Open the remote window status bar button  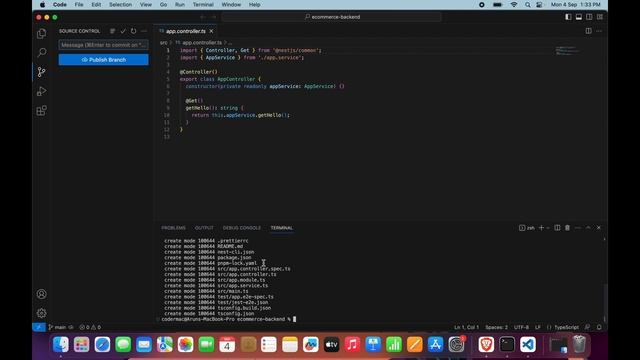click(x=39, y=327)
